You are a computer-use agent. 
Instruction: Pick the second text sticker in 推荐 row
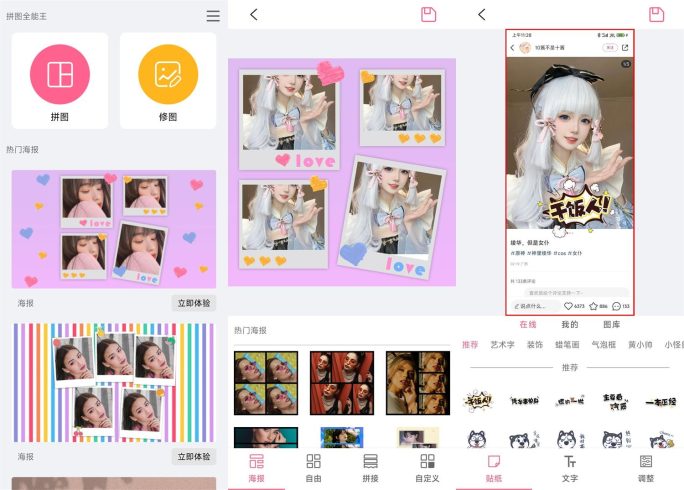tap(524, 401)
